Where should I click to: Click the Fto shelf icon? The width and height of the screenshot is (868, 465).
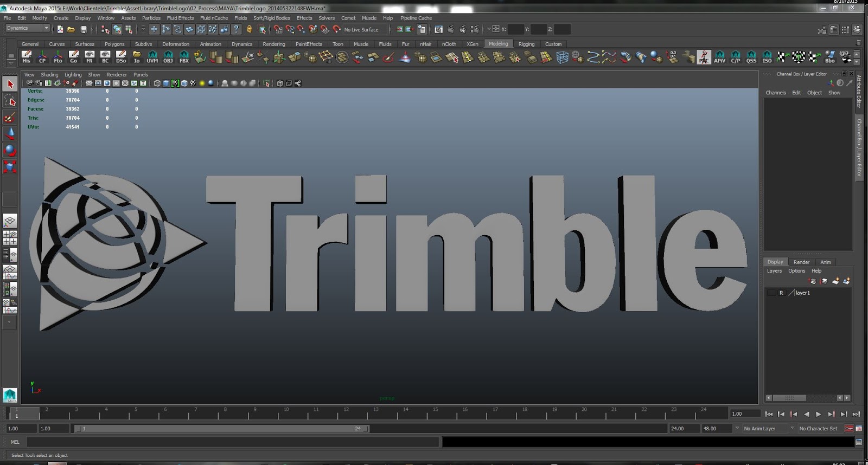(x=58, y=57)
